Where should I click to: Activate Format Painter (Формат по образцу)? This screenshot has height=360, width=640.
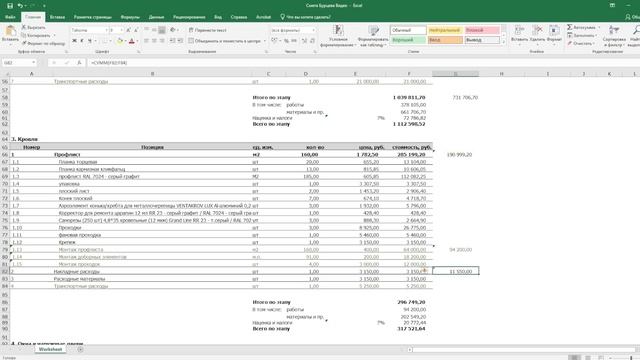[43, 43]
